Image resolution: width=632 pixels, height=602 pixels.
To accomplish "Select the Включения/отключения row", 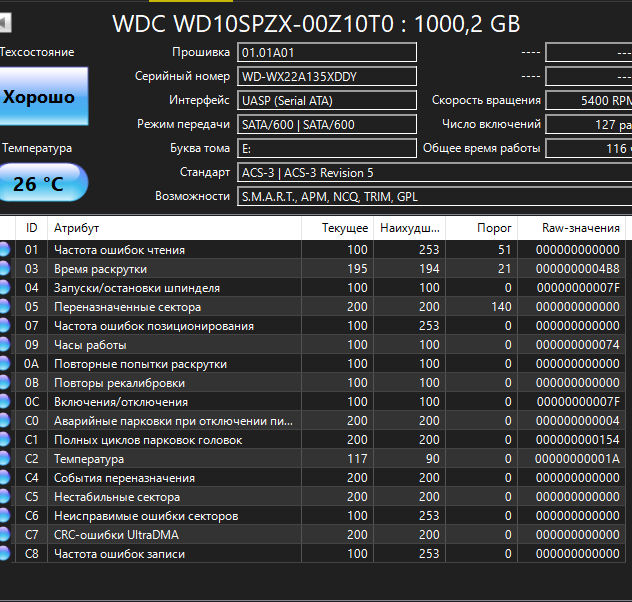I will (x=313, y=402).
